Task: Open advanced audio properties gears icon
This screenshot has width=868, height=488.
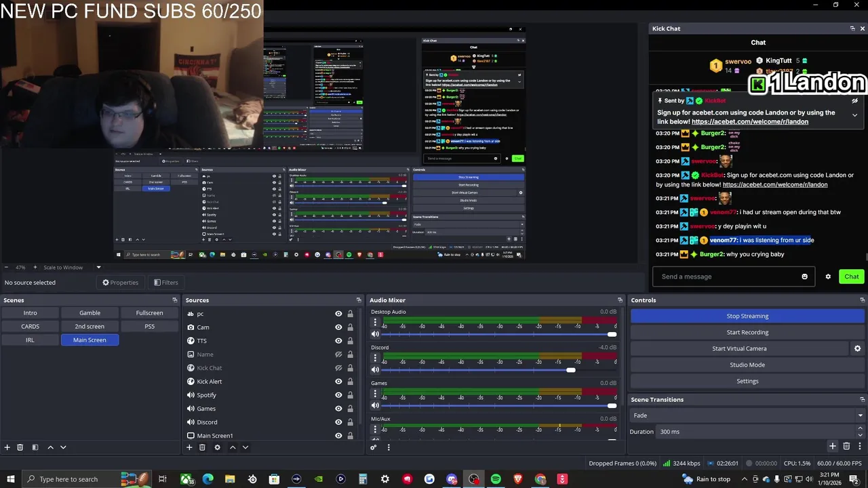Action: 373,447
